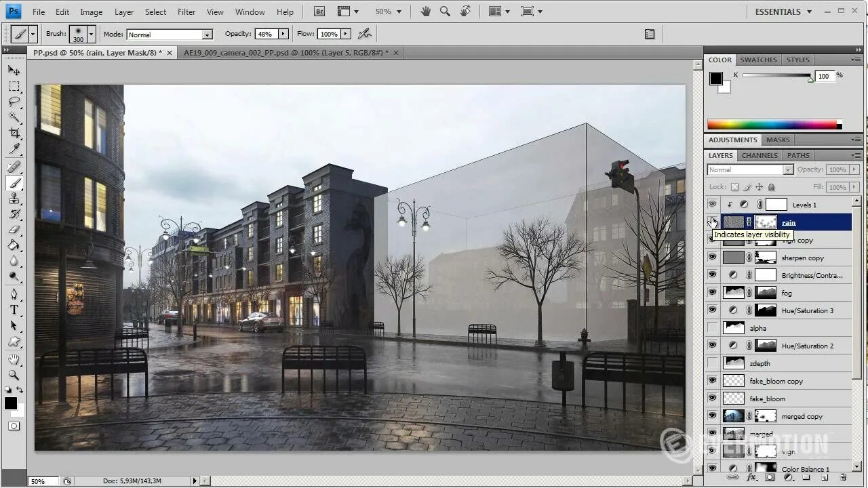868x488 pixels.
Task: Switch to the Channels tab
Action: (759, 155)
